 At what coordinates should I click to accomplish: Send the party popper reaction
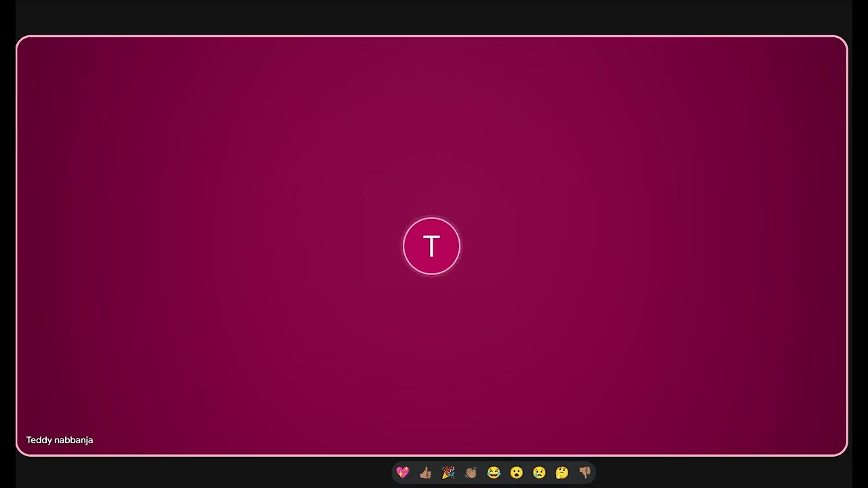click(x=448, y=472)
